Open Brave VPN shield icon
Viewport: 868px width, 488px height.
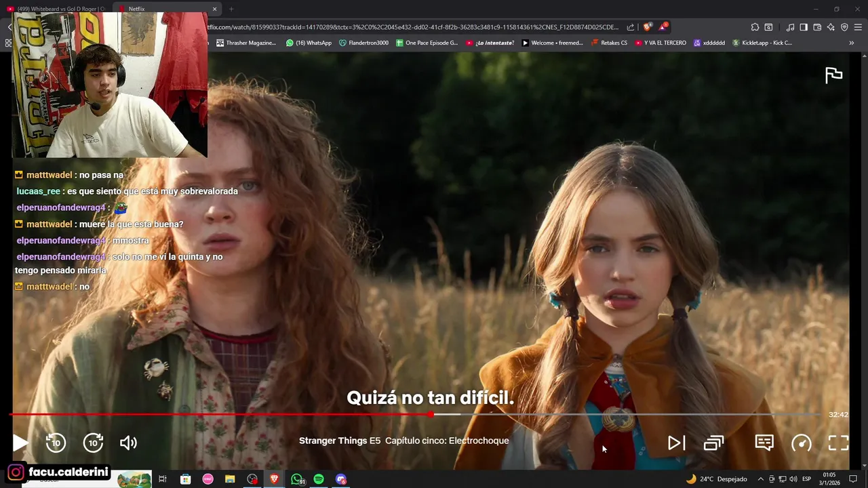[x=844, y=27]
